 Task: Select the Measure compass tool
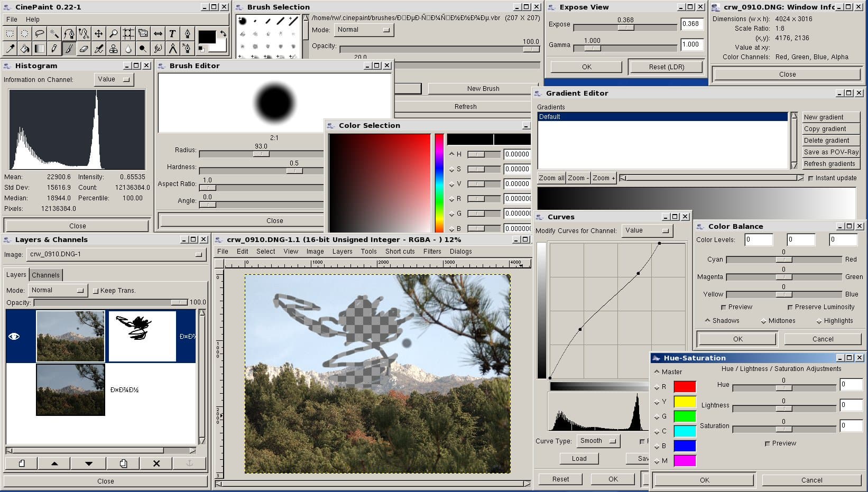point(173,49)
